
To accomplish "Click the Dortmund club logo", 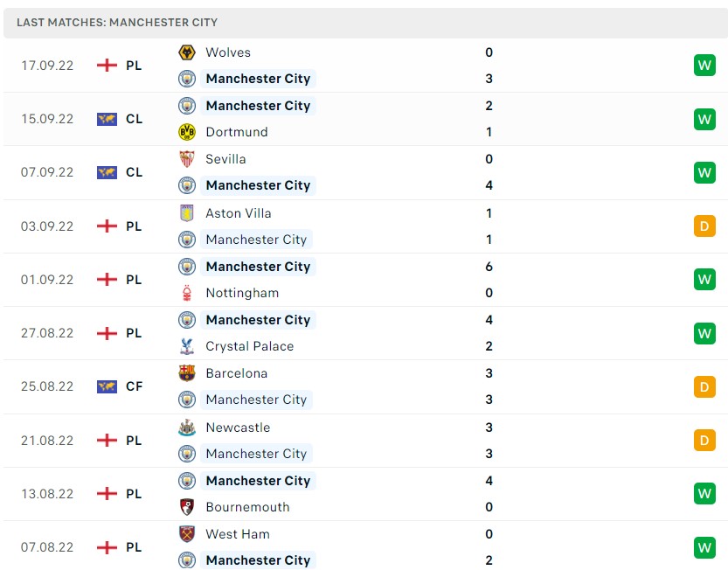I will (186, 132).
